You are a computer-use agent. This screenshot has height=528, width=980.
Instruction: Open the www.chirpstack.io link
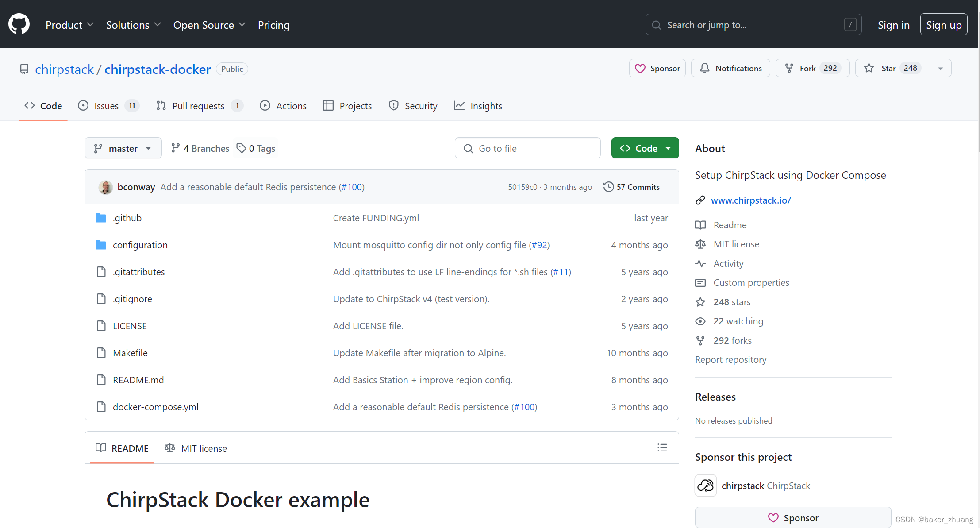click(751, 200)
